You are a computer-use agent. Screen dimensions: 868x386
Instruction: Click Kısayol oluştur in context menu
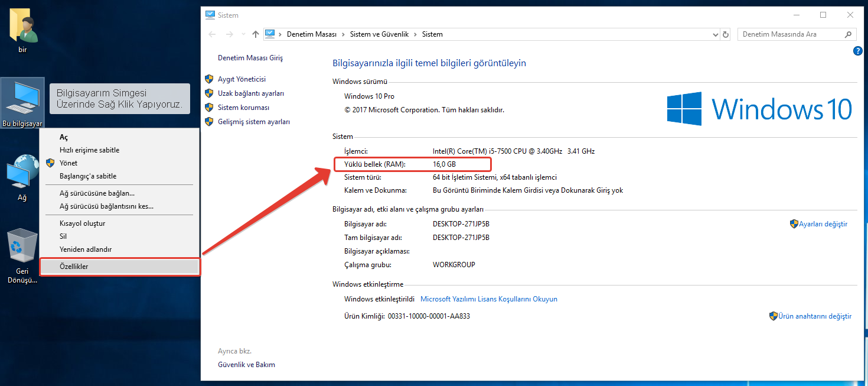[82, 223]
